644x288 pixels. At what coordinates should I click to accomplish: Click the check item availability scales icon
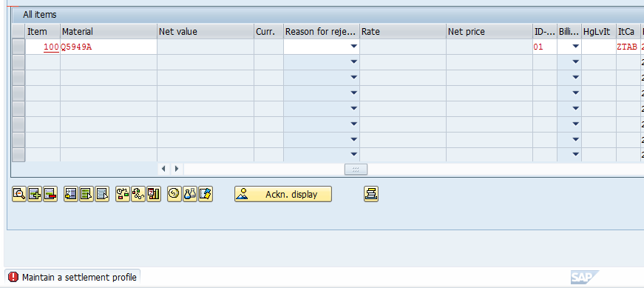pos(123,194)
